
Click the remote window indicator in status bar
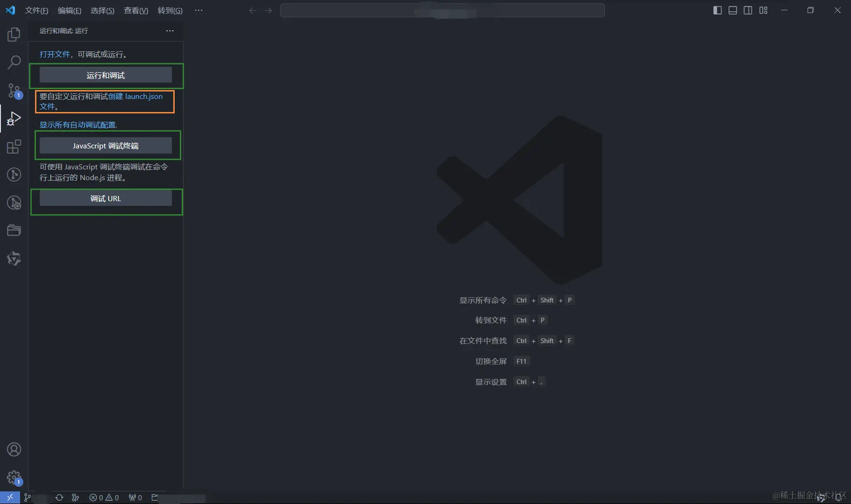point(10,497)
